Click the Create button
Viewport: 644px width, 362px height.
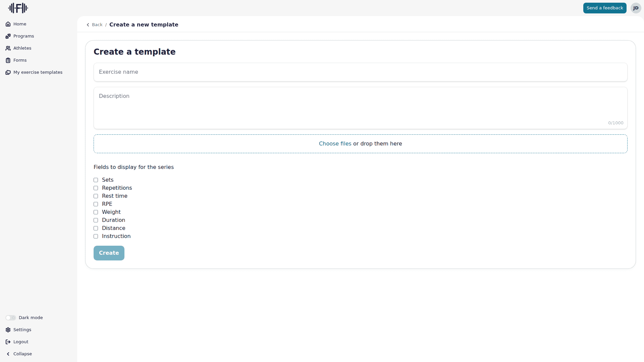point(109,253)
